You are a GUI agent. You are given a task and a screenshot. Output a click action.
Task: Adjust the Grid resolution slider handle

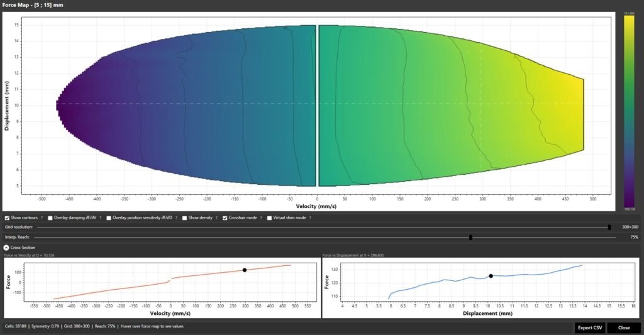point(609,227)
